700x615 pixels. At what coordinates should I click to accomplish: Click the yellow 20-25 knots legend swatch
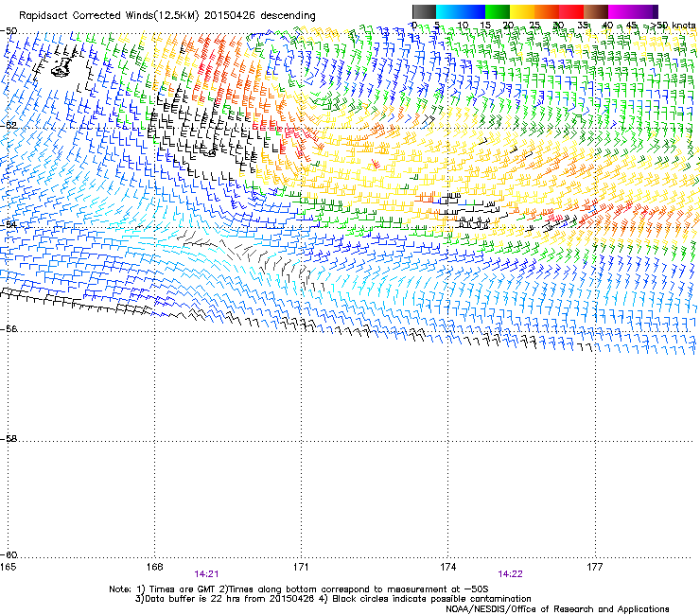pyautogui.click(x=522, y=11)
